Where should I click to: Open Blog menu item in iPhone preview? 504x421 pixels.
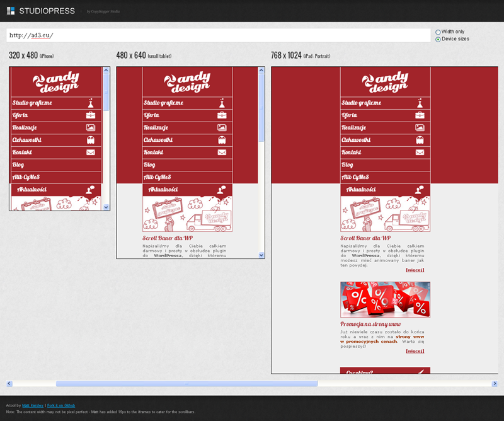pyautogui.click(x=18, y=164)
